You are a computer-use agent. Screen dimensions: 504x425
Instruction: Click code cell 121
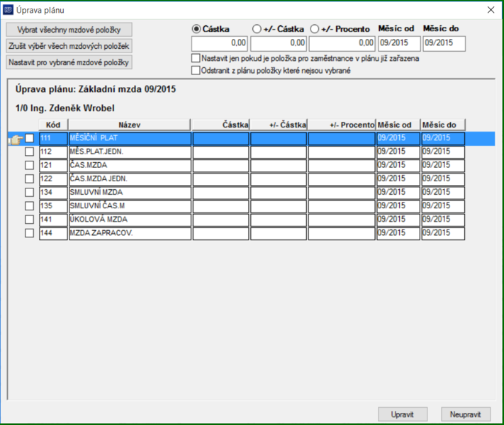[x=53, y=166]
